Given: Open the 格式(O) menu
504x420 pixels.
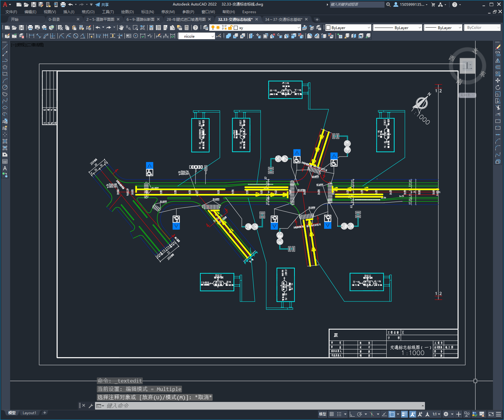Looking at the screenshot, I should point(88,12).
